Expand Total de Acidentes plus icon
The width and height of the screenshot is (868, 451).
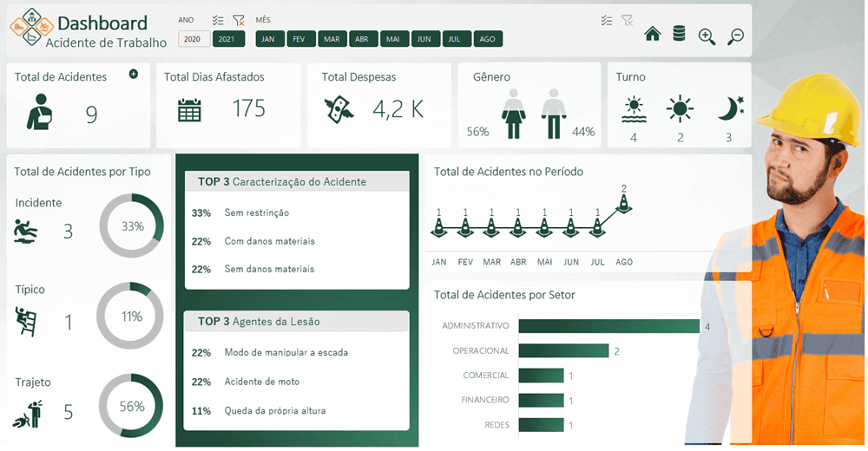pos(134,74)
